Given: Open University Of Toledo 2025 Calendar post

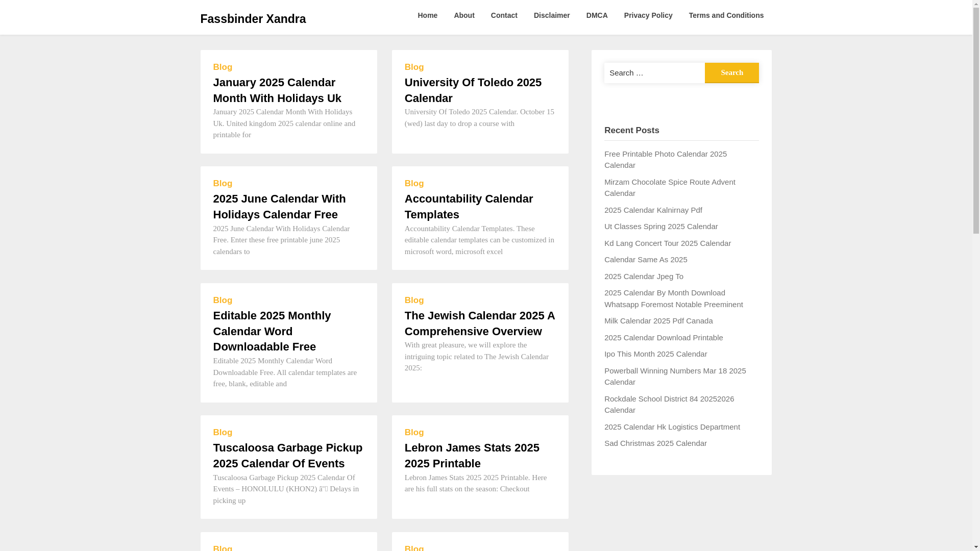Looking at the screenshot, I should pos(473,90).
